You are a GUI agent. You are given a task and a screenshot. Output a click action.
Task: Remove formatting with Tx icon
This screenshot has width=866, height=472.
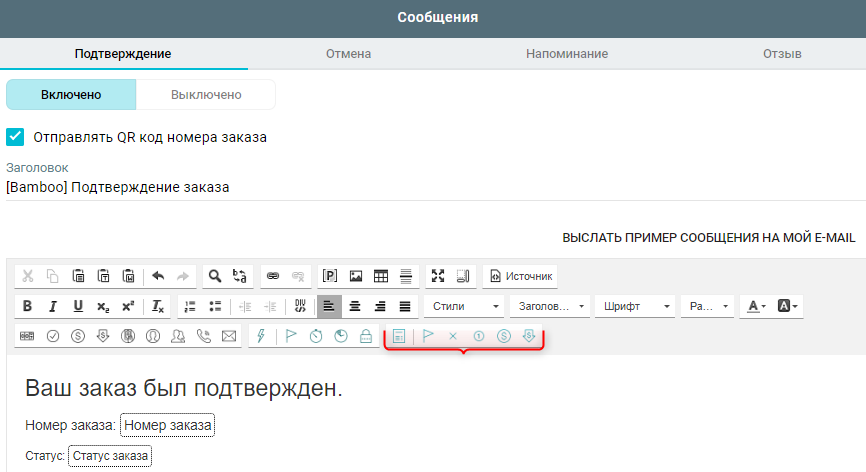click(x=158, y=306)
